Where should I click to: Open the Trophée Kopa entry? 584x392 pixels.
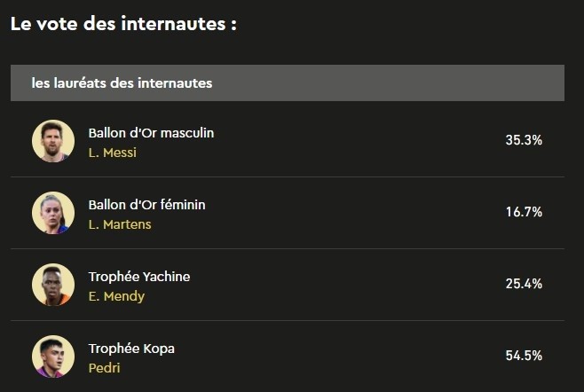pyautogui.click(x=131, y=349)
